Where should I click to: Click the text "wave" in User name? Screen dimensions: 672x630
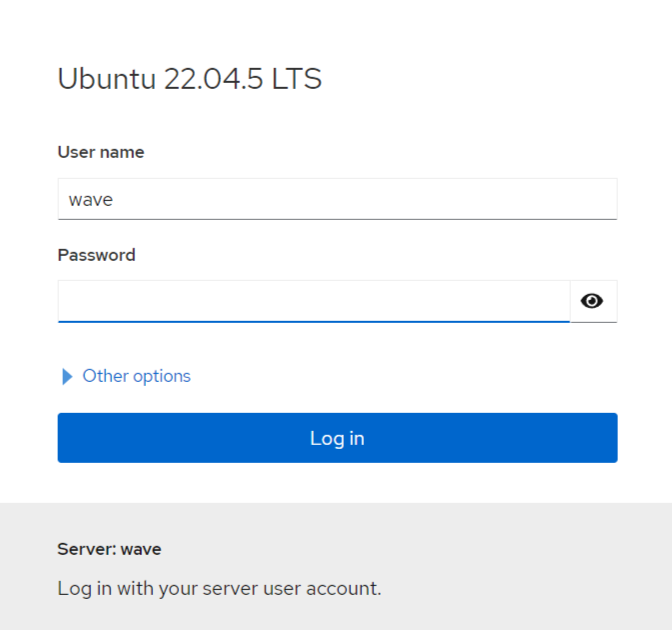pyautogui.click(x=91, y=199)
